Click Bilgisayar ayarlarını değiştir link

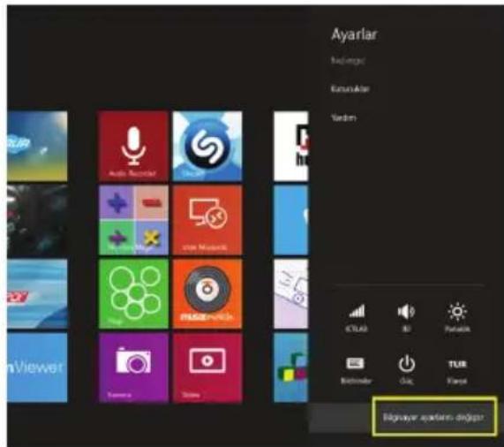pyautogui.click(x=433, y=417)
